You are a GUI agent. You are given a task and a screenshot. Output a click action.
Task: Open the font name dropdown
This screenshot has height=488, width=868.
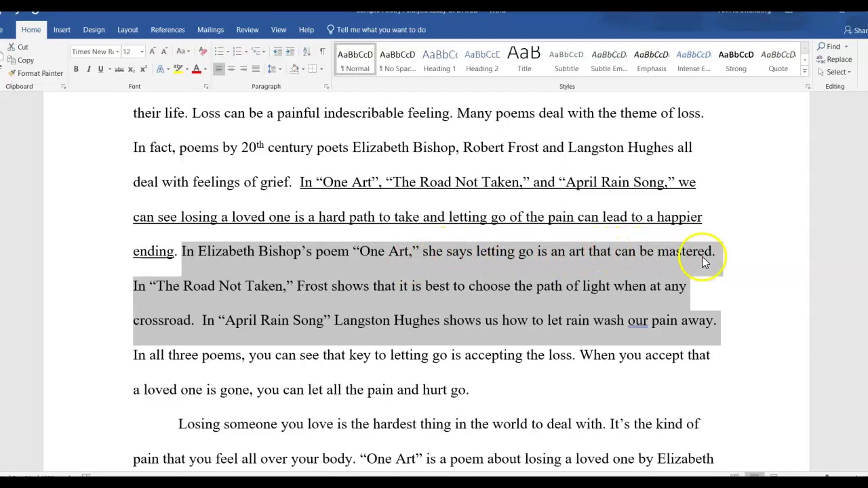click(117, 52)
